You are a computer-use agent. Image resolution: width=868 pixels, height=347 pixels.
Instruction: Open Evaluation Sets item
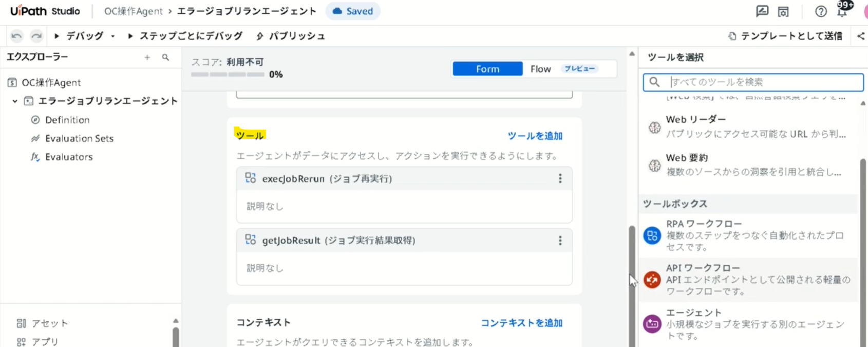pos(79,138)
